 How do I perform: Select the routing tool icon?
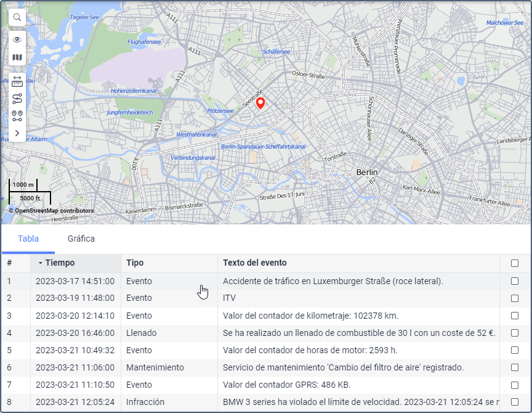pos(17,99)
